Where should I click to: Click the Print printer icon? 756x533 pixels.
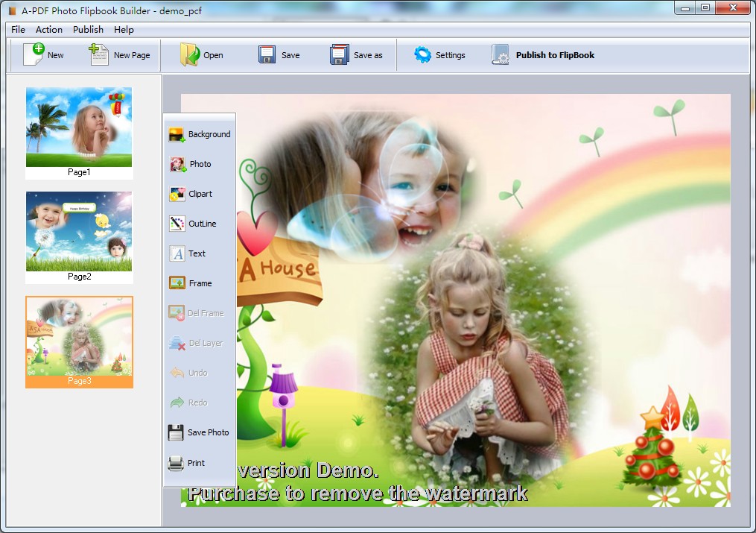tap(176, 463)
